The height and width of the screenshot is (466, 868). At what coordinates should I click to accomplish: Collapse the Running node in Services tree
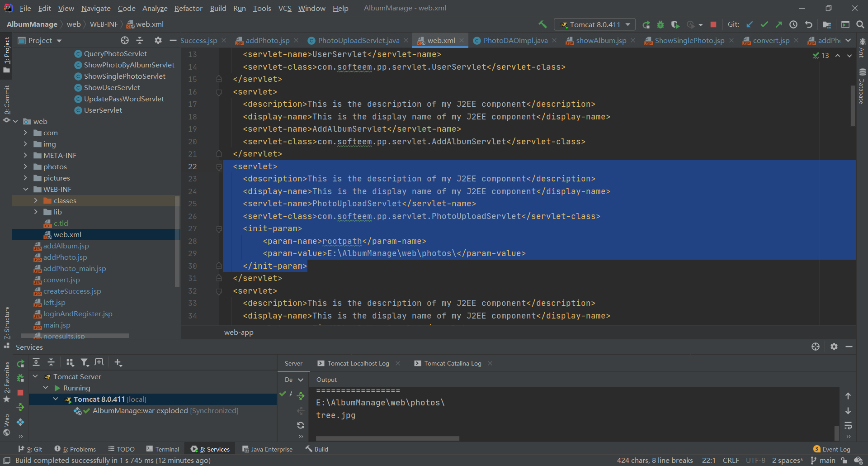point(46,387)
